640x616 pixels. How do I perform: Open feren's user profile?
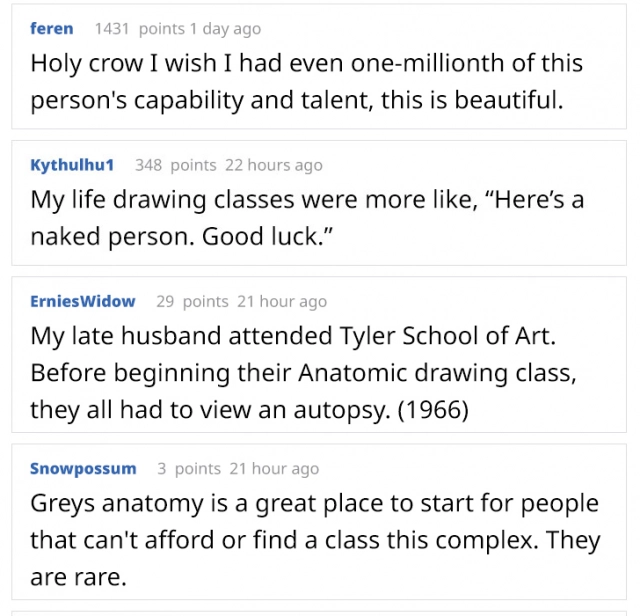(51, 28)
